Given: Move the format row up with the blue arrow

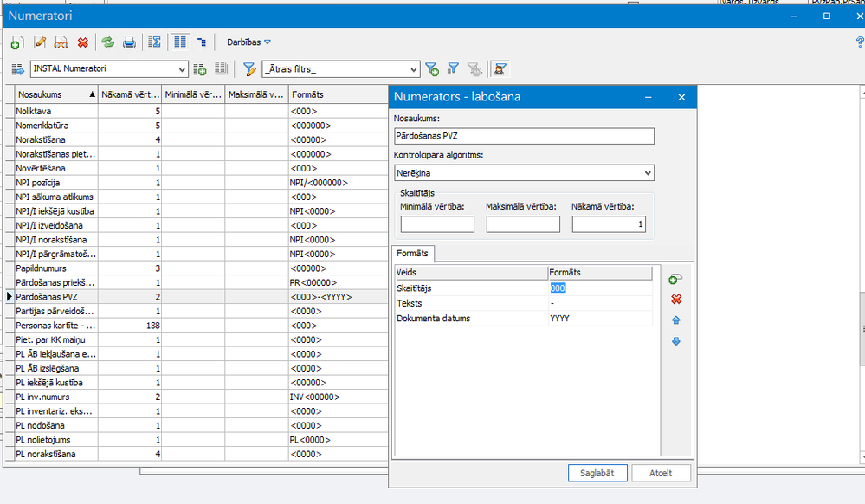Looking at the screenshot, I should pos(675,320).
